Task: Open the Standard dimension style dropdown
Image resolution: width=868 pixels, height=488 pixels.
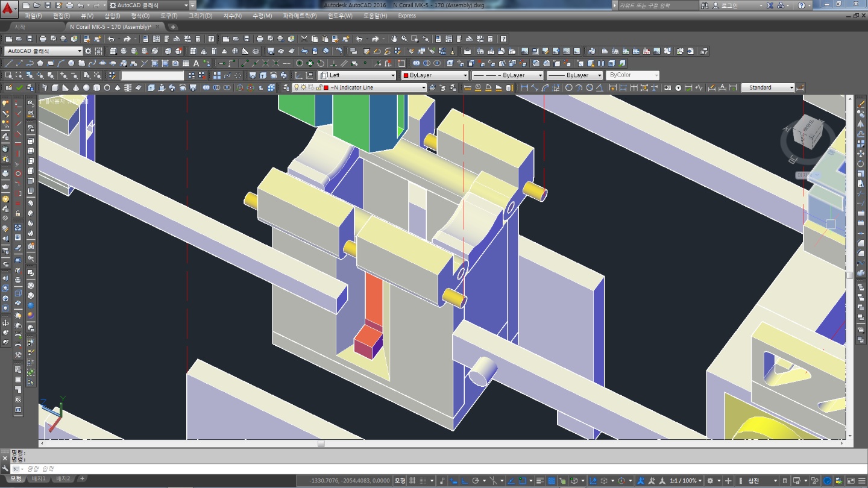Action: tap(791, 88)
